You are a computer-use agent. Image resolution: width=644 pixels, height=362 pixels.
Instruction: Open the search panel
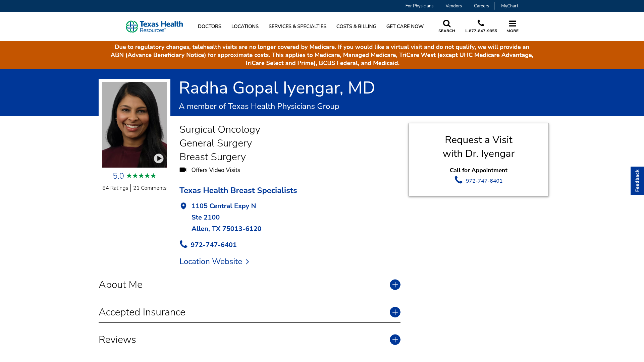click(x=446, y=26)
